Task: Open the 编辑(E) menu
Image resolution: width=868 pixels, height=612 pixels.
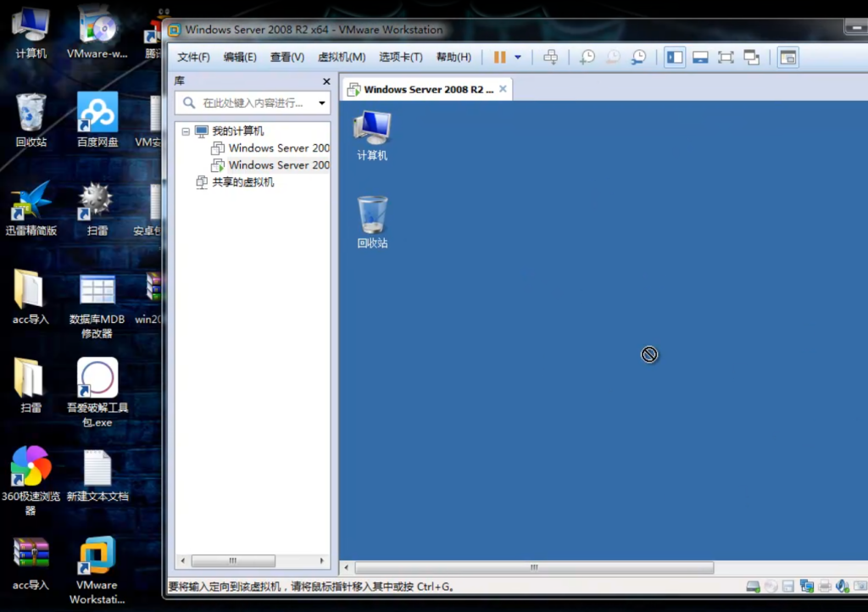Action: pyautogui.click(x=240, y=57)
